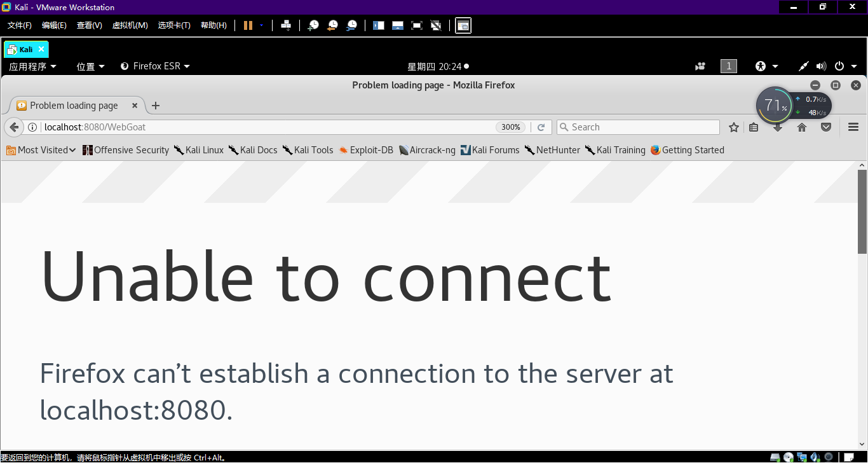Image resolution: width=868 pixels, height=463 pixels.
Task: Click the console view icon in VMware toolbar
Action: [x=463, y=25]
